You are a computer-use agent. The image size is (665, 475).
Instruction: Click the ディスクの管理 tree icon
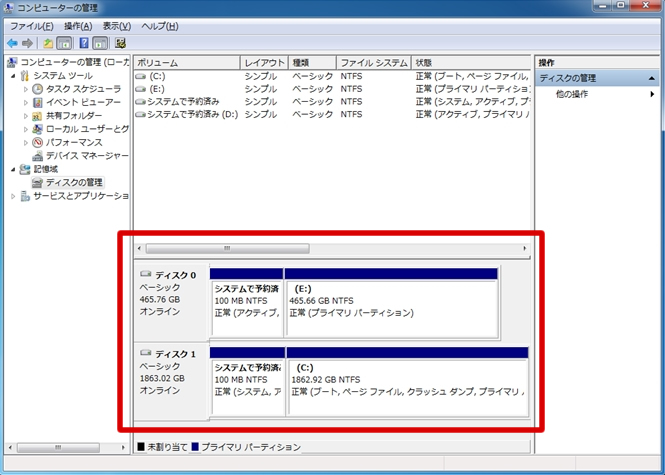tap(37, 182)
